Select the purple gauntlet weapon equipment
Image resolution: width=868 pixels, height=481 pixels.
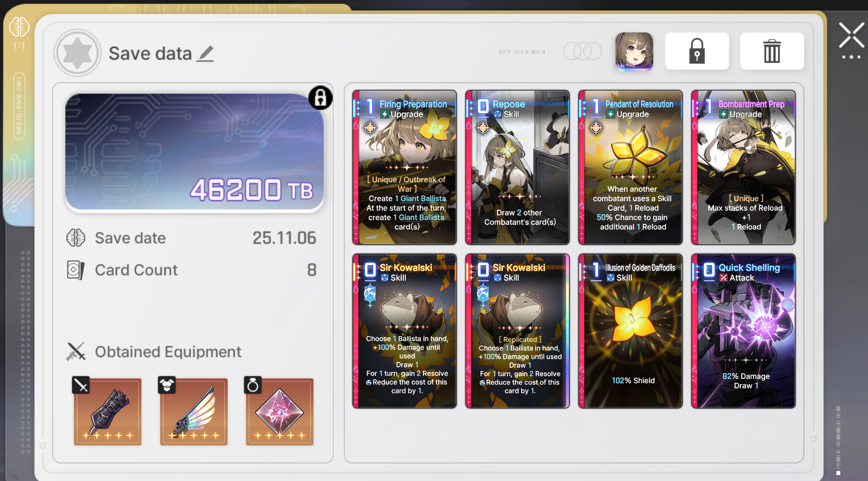[x=108, y=412]
